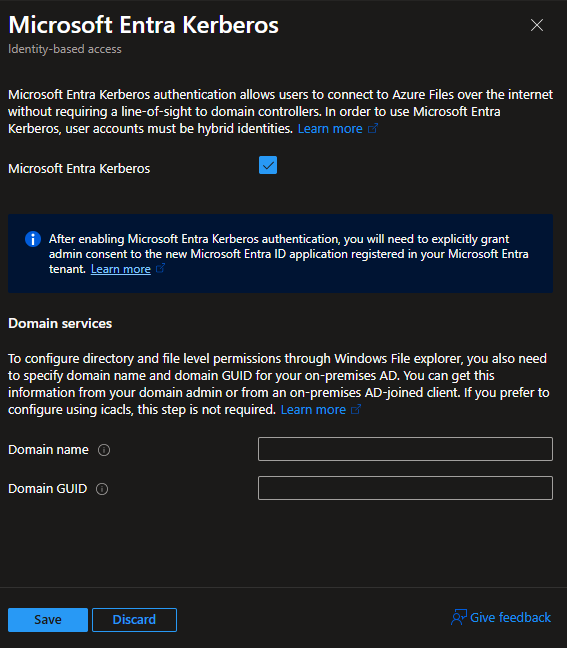Open Learn more about icacls configuration
Screen dimensions: 567x648
(x=313, y=410)
